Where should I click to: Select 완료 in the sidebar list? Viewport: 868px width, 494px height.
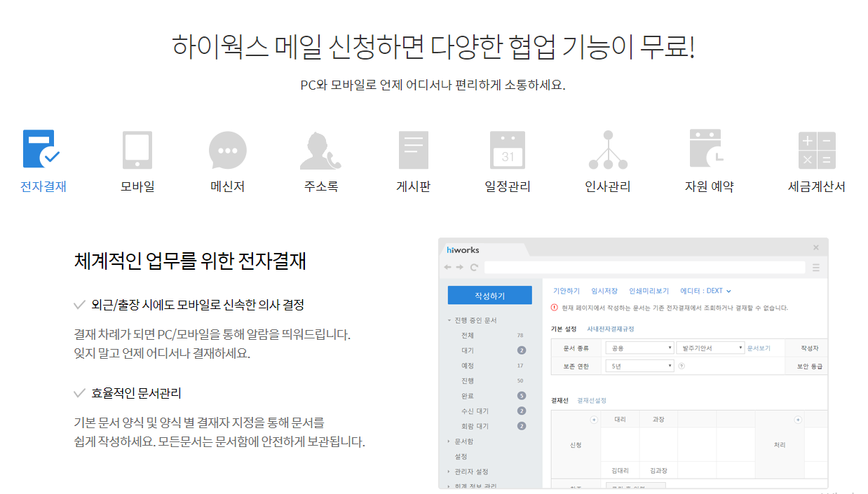click(467, 396)
